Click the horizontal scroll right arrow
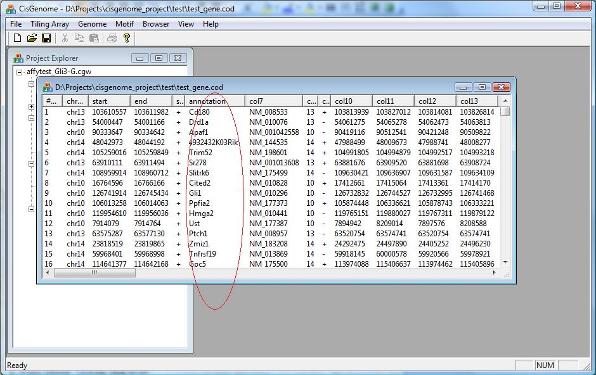 [x=494, y=272]
